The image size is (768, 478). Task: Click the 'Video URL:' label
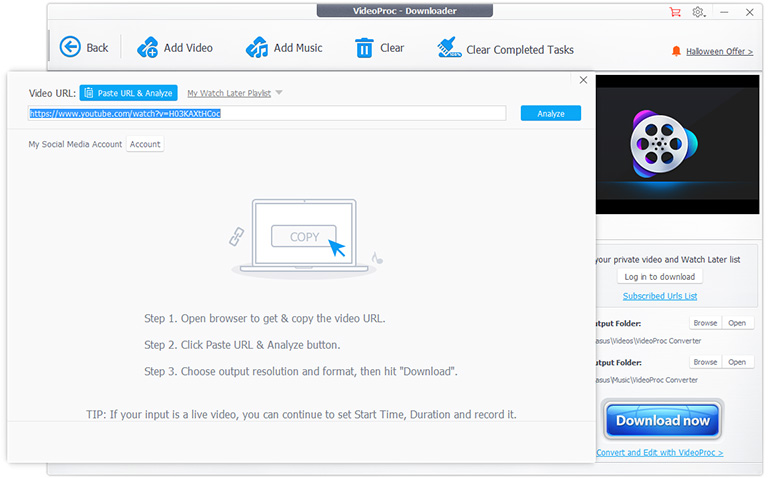point(52,93)
